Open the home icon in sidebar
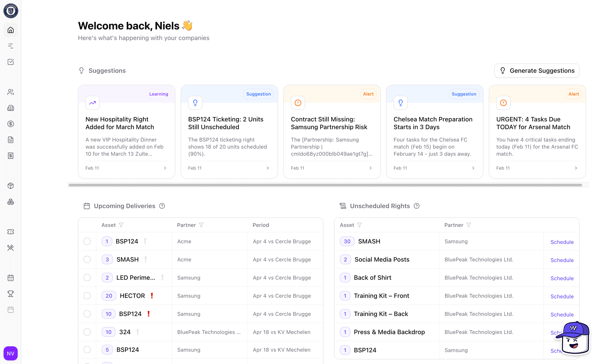This screenshot has width=607, height=364. [11, 30]
